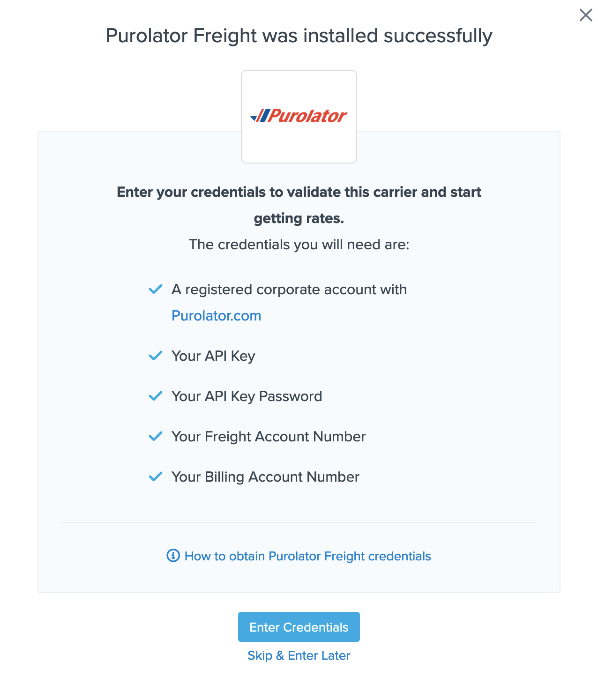Click the 'installed successfully' dialog heading
The width and height of the screenshot is (598, 700).
point(299,36)
